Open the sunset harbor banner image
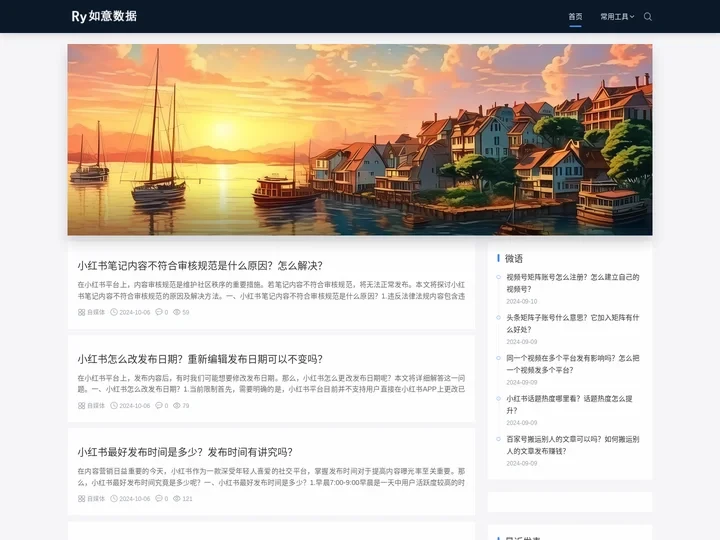The width and height of the screenshot is (720, 540). click(x=360, y=140)
